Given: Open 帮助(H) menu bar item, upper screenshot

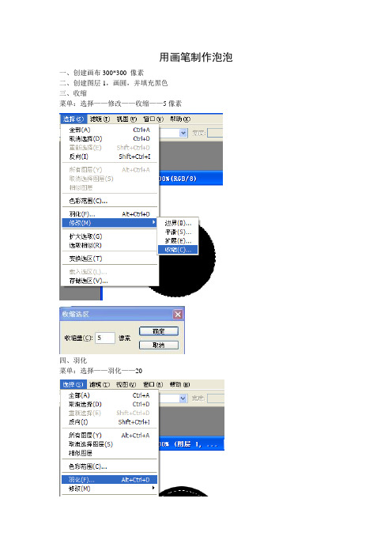Looking at the screenshot, I should [x=180, y=119].
